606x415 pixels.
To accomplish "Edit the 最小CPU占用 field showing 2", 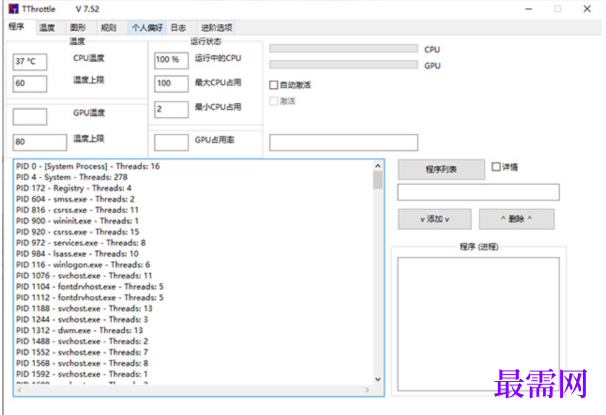I will tap(171, 109).
